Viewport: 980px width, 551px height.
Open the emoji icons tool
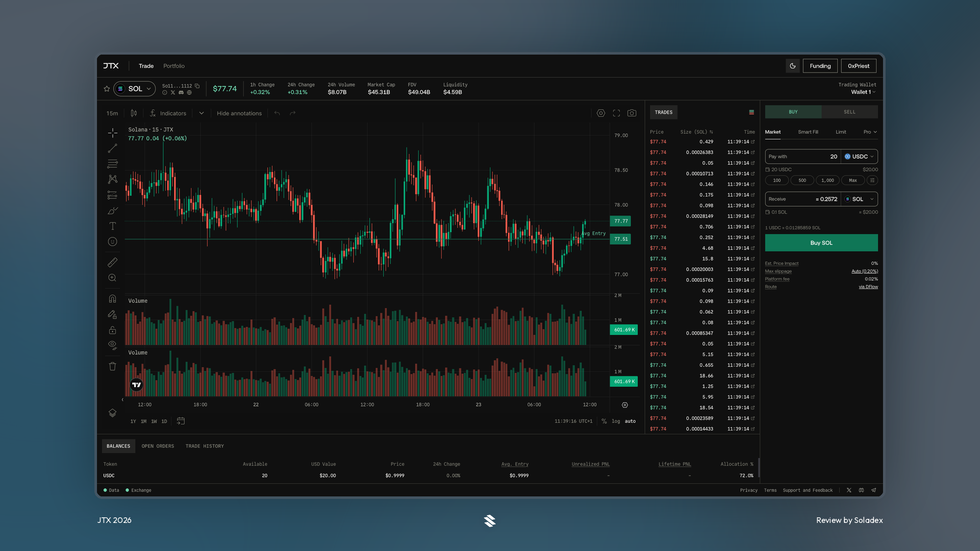tap(113, 242)
